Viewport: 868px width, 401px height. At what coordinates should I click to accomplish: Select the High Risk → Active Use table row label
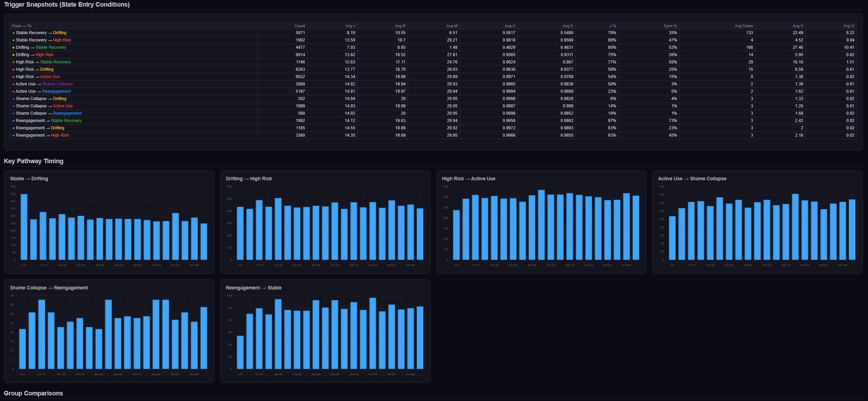click(x=36, y=77)
